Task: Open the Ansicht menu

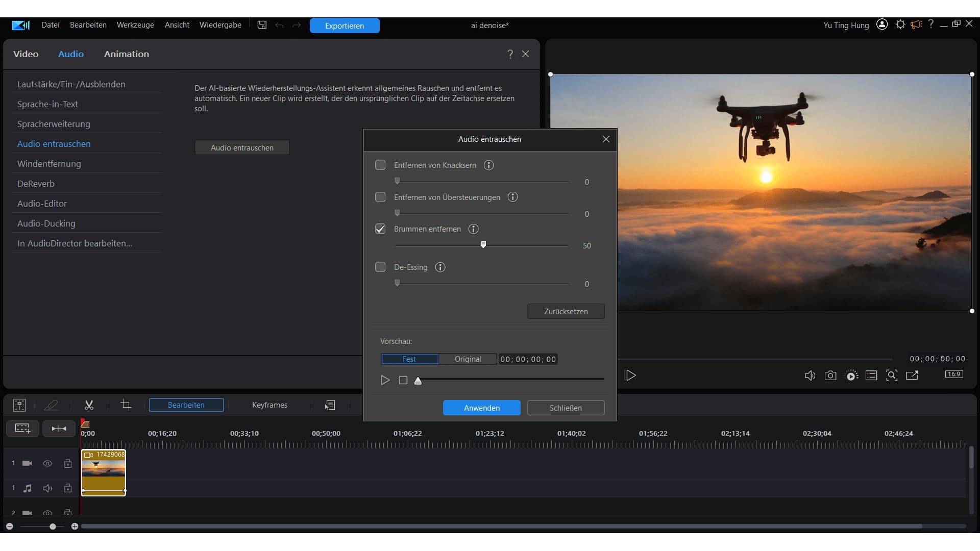Action: 177,25
